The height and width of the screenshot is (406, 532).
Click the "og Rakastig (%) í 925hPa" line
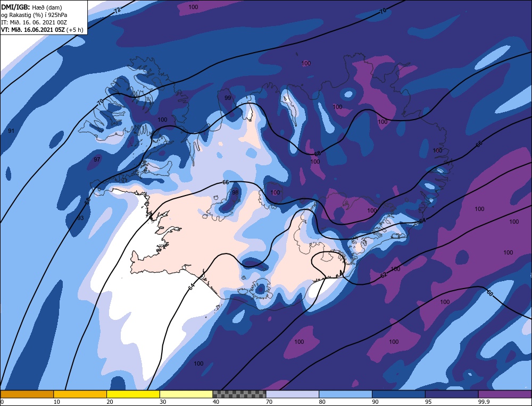pos(34,15)
